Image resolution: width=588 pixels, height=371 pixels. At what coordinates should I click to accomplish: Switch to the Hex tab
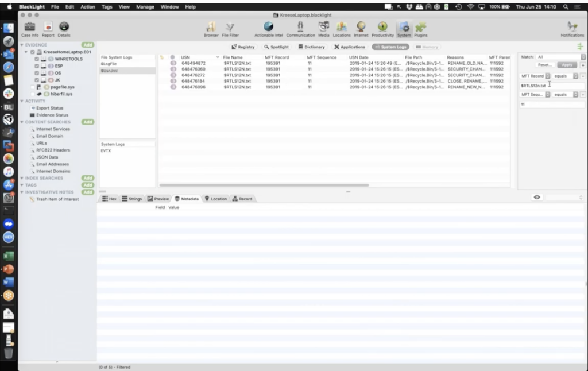coord(109,199)
